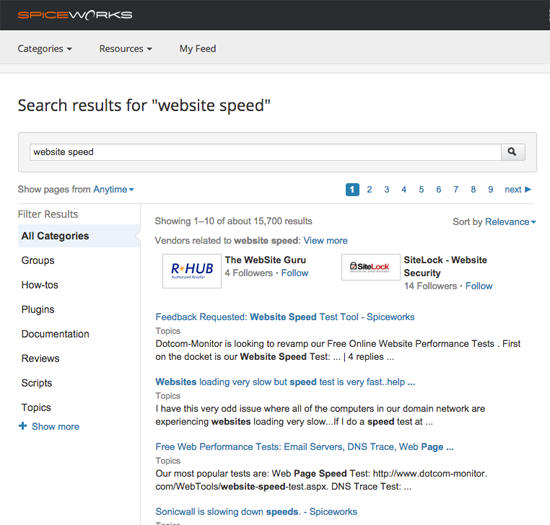Screen dimensions: 550x525
Task: Filter results by How-tos
Action: [40, 285]
